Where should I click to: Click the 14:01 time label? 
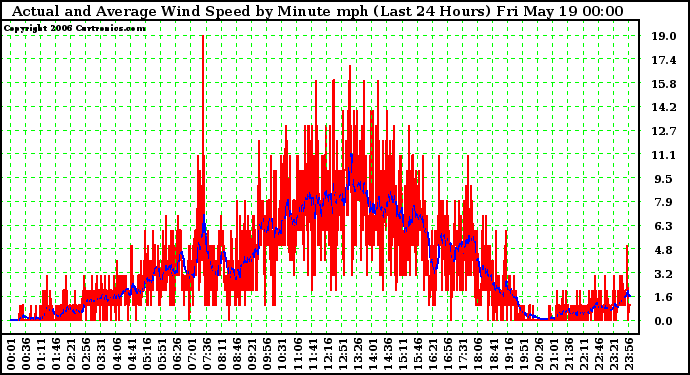(373, 354)
